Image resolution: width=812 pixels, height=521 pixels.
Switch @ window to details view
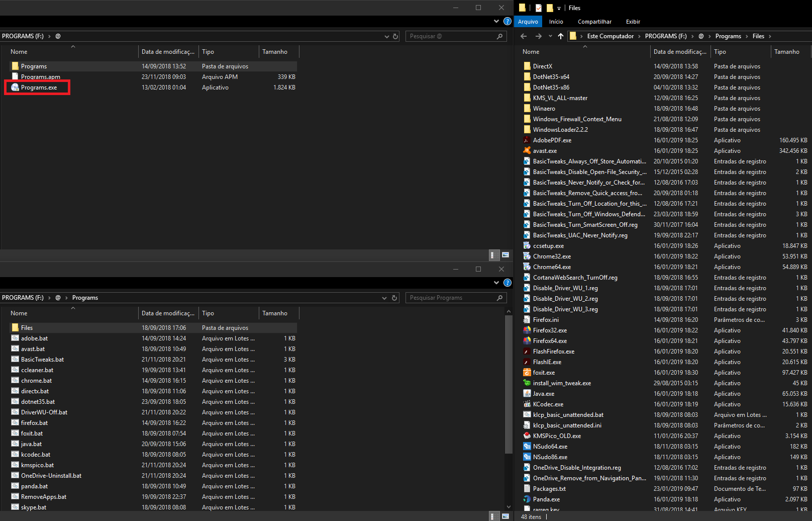point(494,255)
